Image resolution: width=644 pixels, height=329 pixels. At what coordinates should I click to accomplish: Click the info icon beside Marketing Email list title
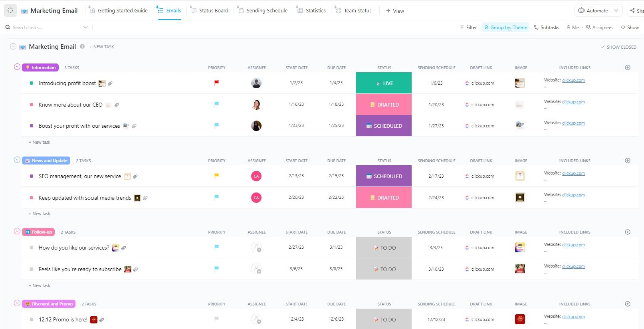click(82, 46)
